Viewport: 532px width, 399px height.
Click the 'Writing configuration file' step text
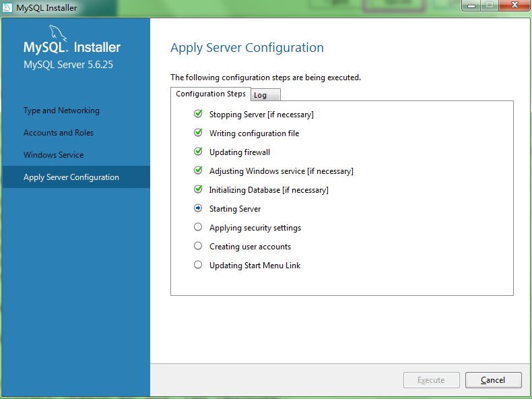(x=254, y=133)
